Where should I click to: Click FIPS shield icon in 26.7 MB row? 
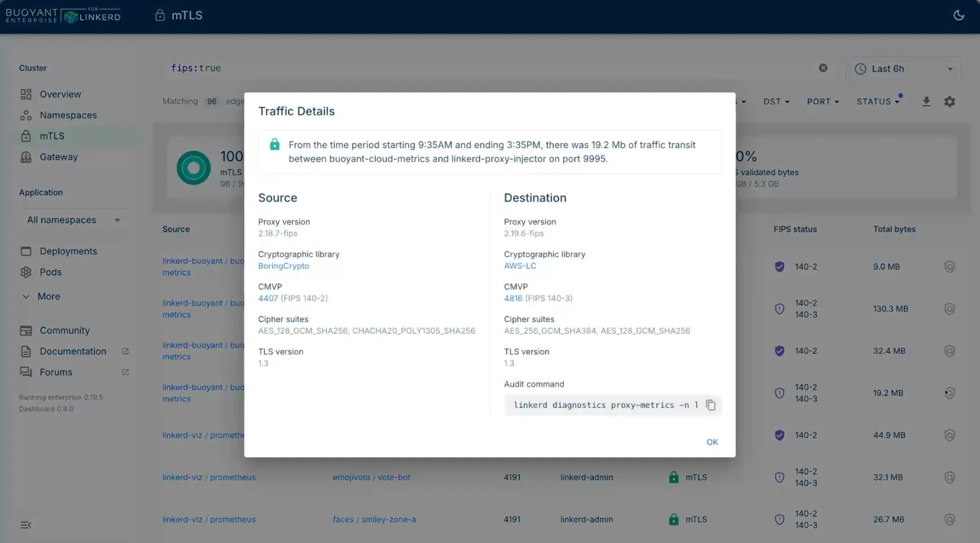[779, 519]
